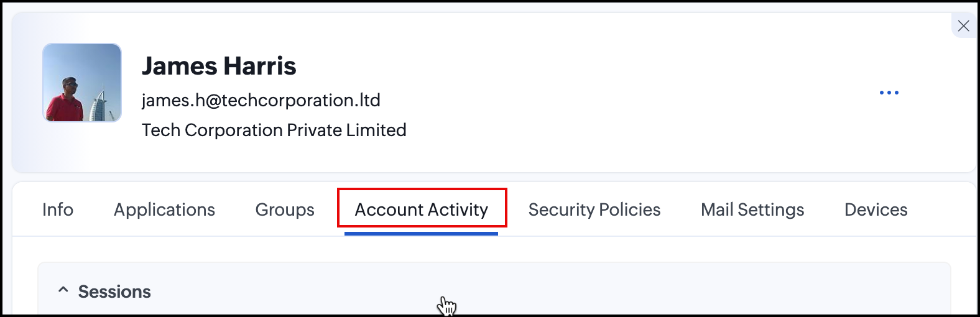Click the Tech Corporation Private Limited label
The height and width of the screenshot is (317, 980).
click(274, 130)
